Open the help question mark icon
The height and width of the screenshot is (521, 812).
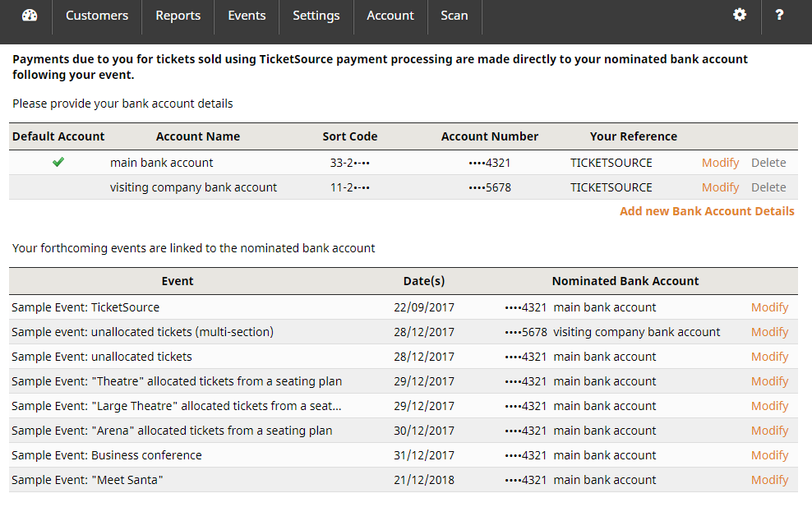tap(779, 15)
